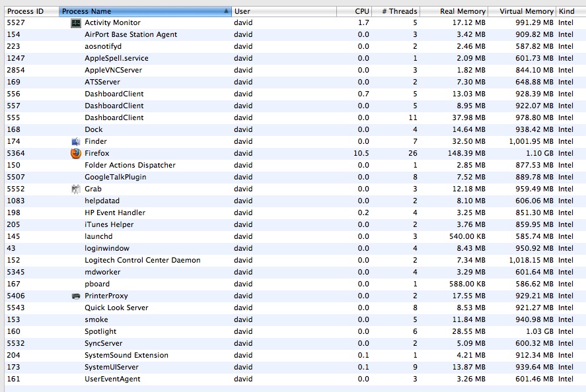Select the HP Event Handler process
The height and width of the screenshot is (392, 586).
coord(115,212)
